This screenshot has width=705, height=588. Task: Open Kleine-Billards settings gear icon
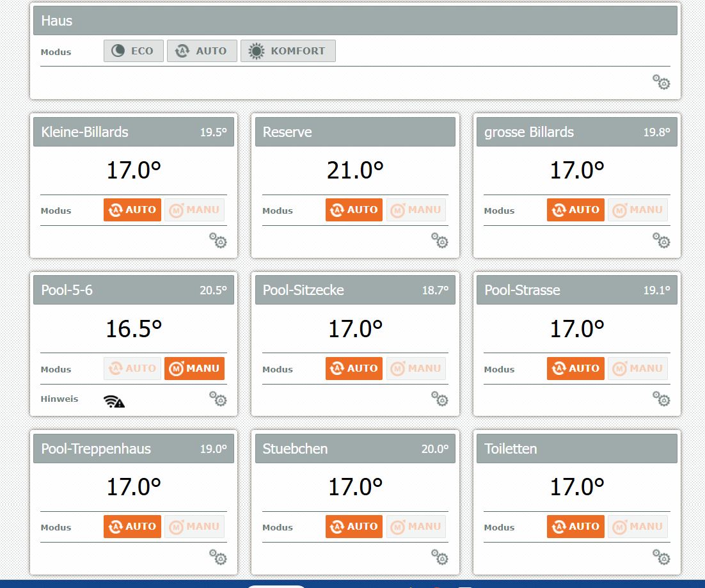(218, 241)
